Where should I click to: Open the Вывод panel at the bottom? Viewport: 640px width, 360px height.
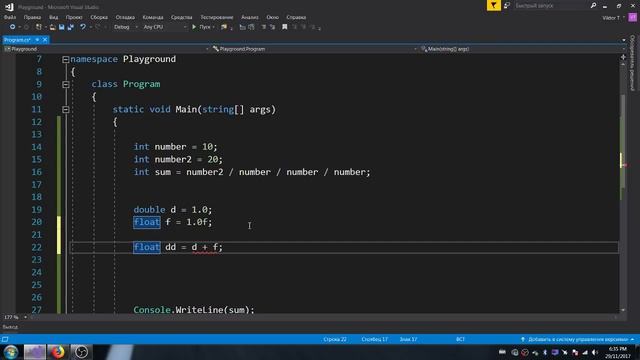[x=10, y=327]
